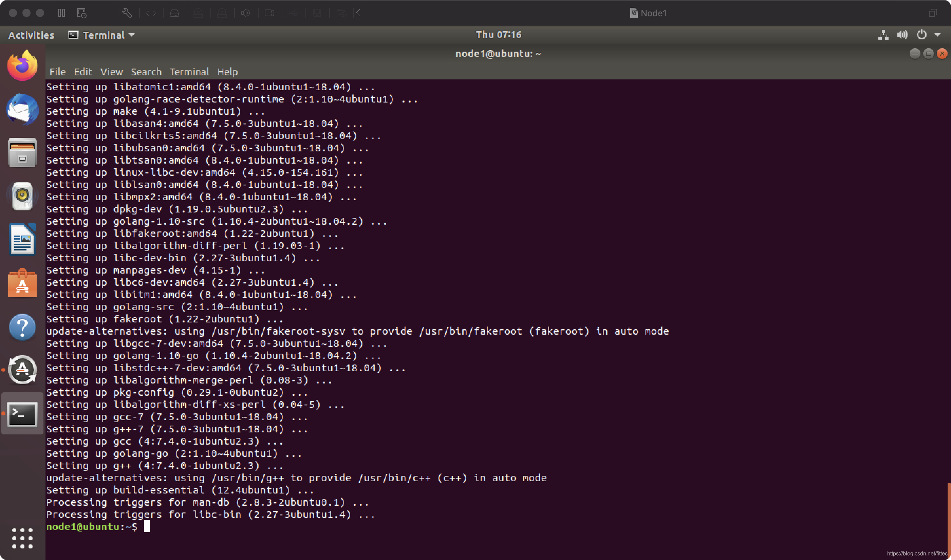Click line 'Processing triggers for man-db'
951x560 pixels.
[208, 502]
